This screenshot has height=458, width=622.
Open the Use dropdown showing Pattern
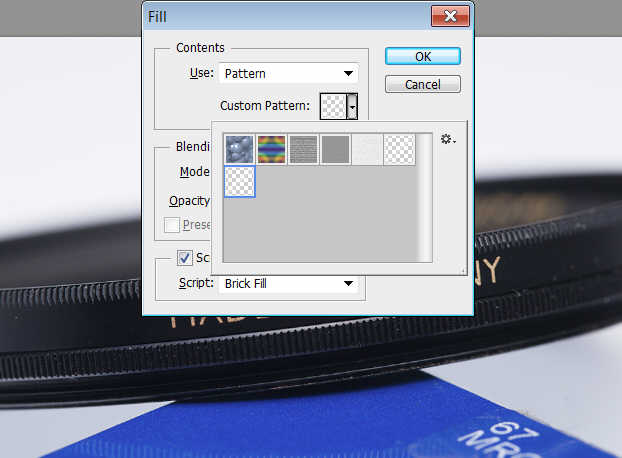tap(289, 73)
